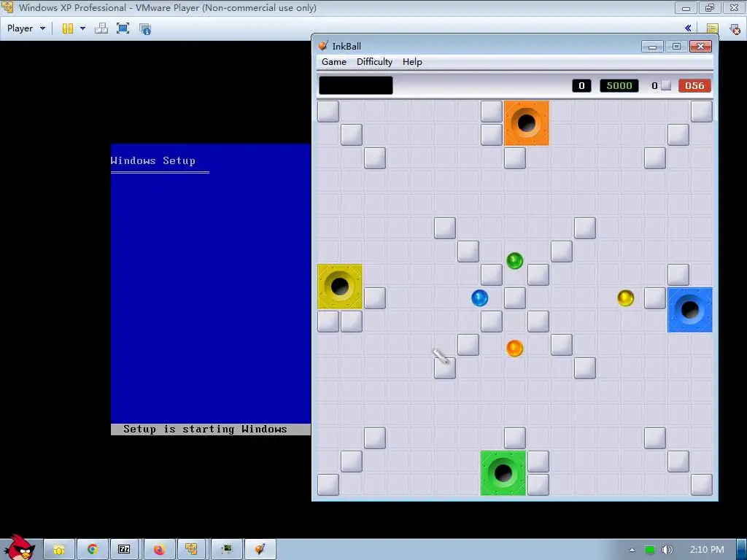Open the yellow folder icon on taskbar
Screen dimensions: 747x560
59,550
